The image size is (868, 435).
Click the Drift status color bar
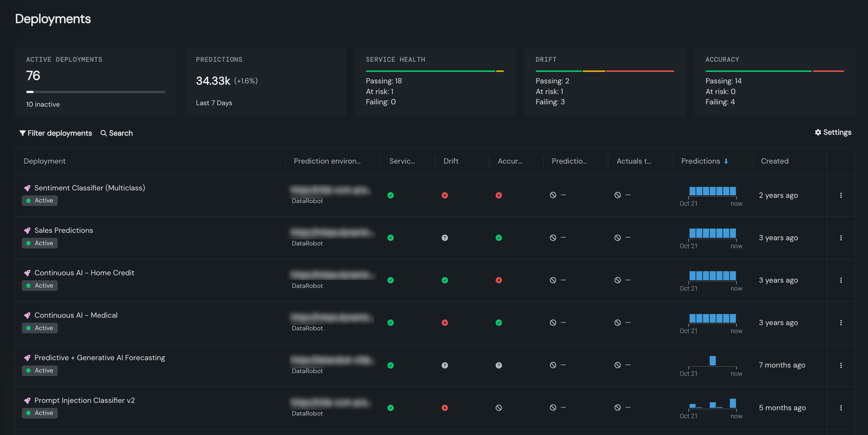(605, 71)
